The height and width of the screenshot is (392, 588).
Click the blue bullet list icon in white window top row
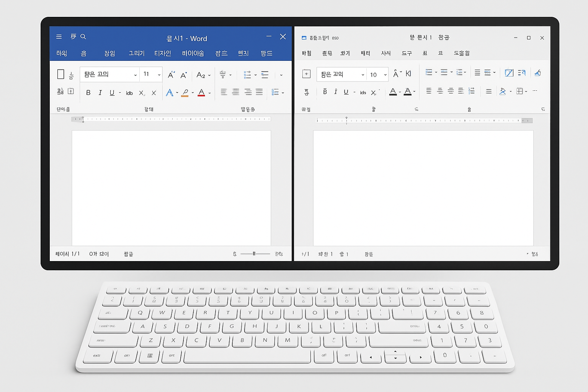(429, 72)
